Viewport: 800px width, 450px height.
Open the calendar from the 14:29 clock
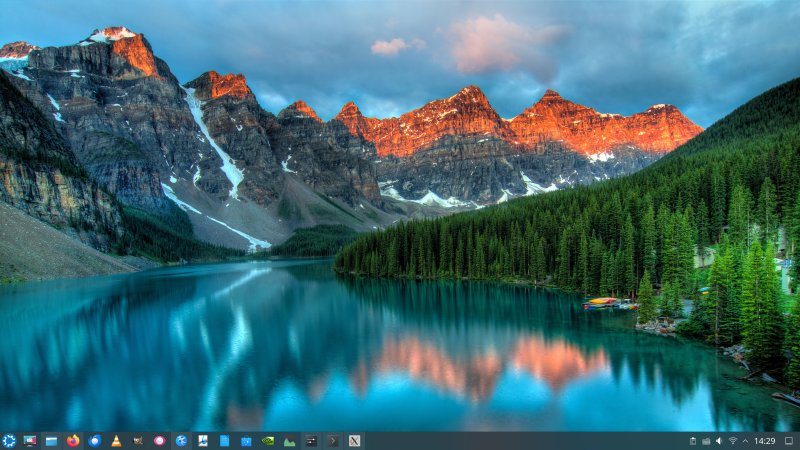(x=765, y=441)
